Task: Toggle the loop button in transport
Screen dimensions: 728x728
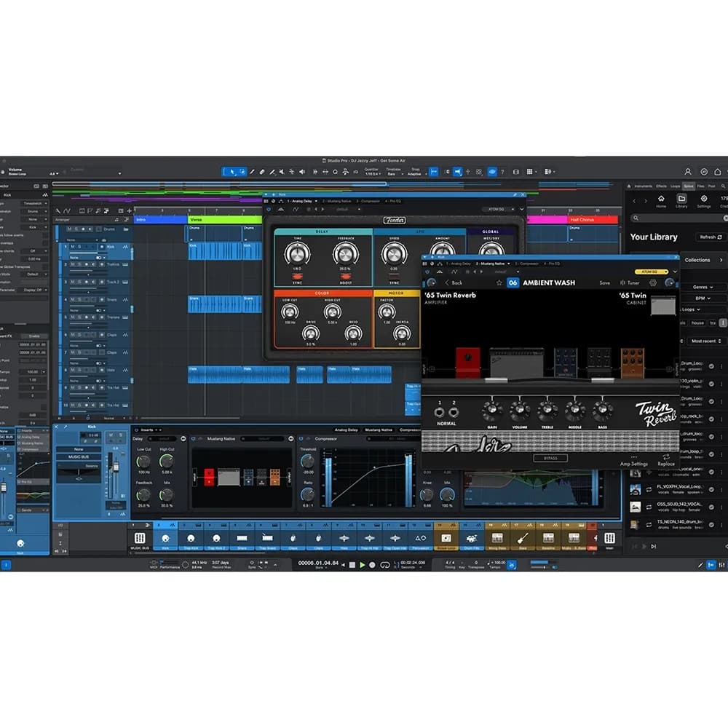Action: pos(385,565)
